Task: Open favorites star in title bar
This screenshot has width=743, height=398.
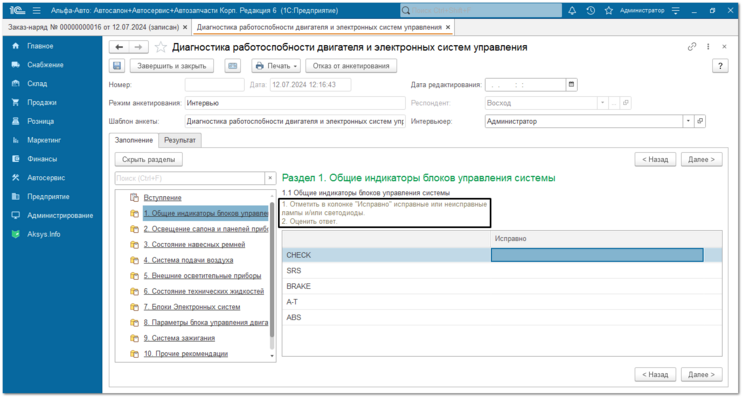Action: [609, 10]
